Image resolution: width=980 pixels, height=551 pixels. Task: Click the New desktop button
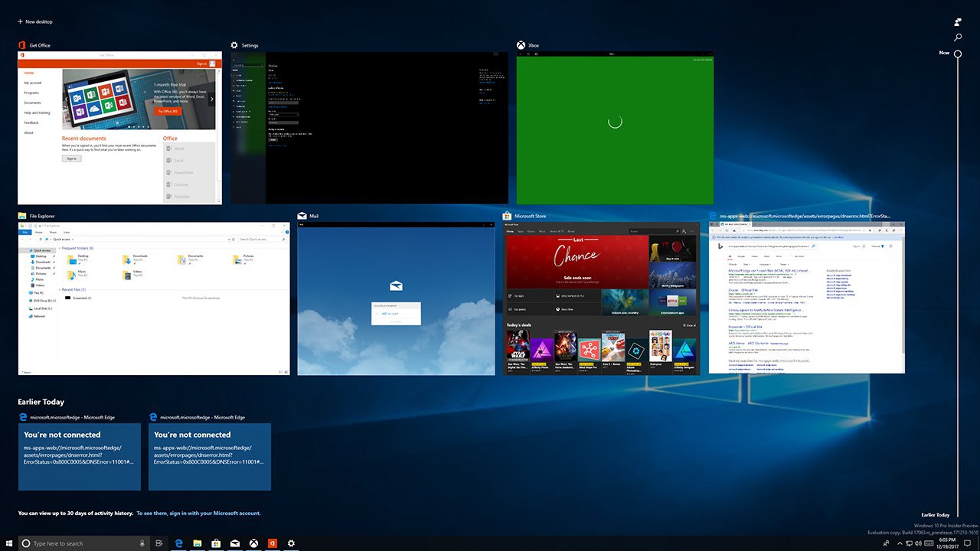click(x=35, y=21)
